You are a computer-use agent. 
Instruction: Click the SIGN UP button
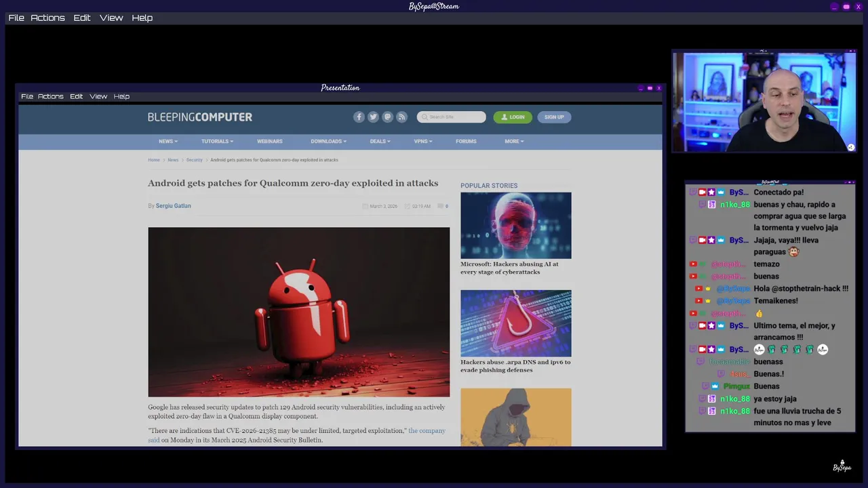click(554, 117)
